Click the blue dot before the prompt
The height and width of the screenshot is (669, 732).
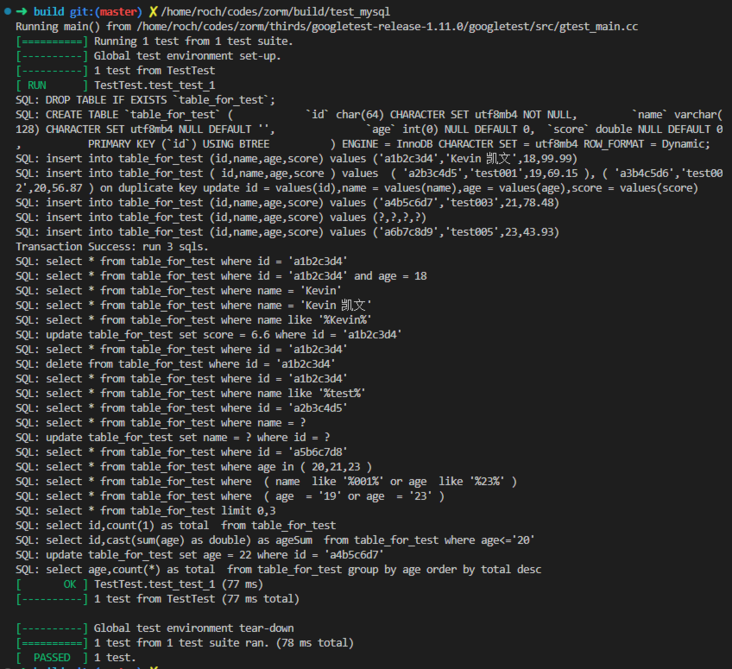pyautogui.click(x=7, y=11)
